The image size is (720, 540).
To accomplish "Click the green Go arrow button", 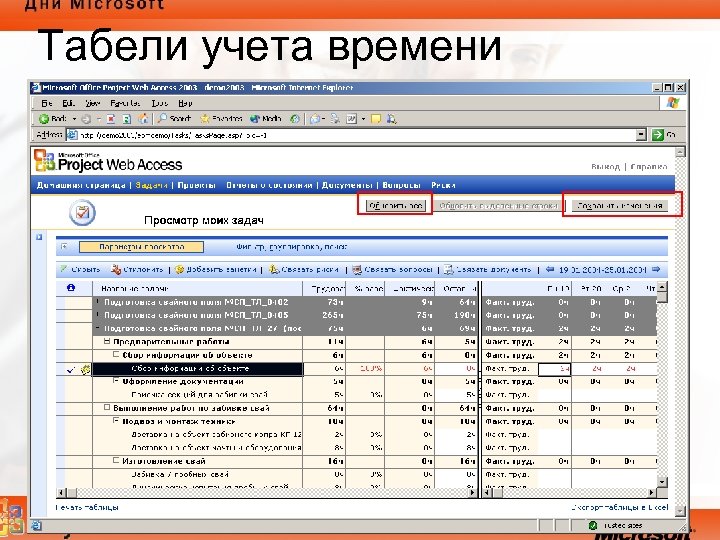I will [x=658, y=135].
